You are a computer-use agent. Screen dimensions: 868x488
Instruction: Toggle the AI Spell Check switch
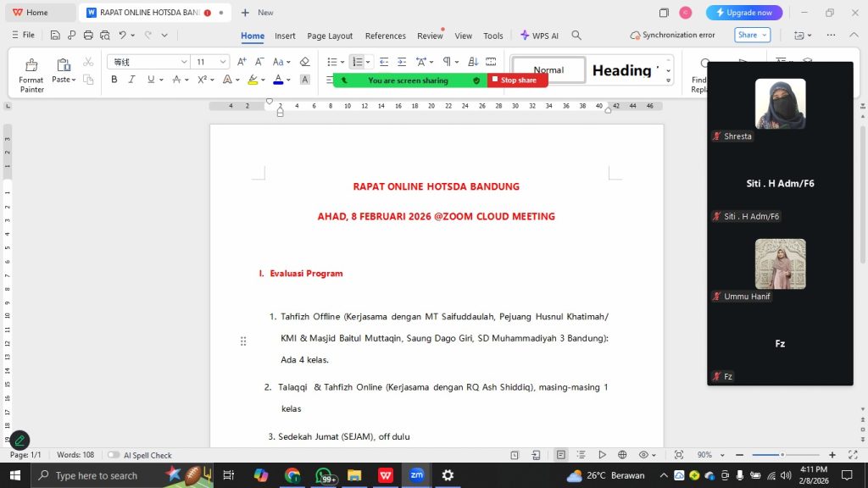tap(114, 455)
